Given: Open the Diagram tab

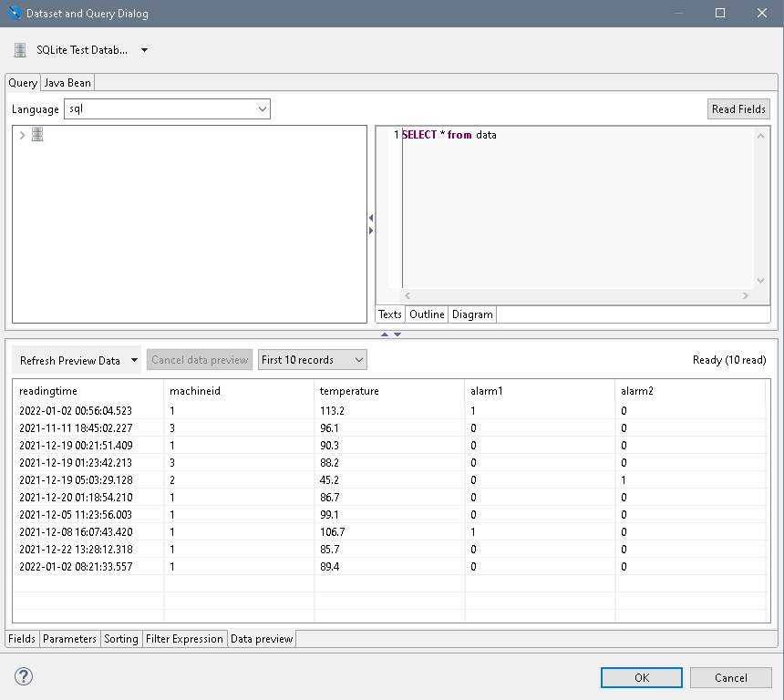Looking at the screenshot, I should [471, 314].
